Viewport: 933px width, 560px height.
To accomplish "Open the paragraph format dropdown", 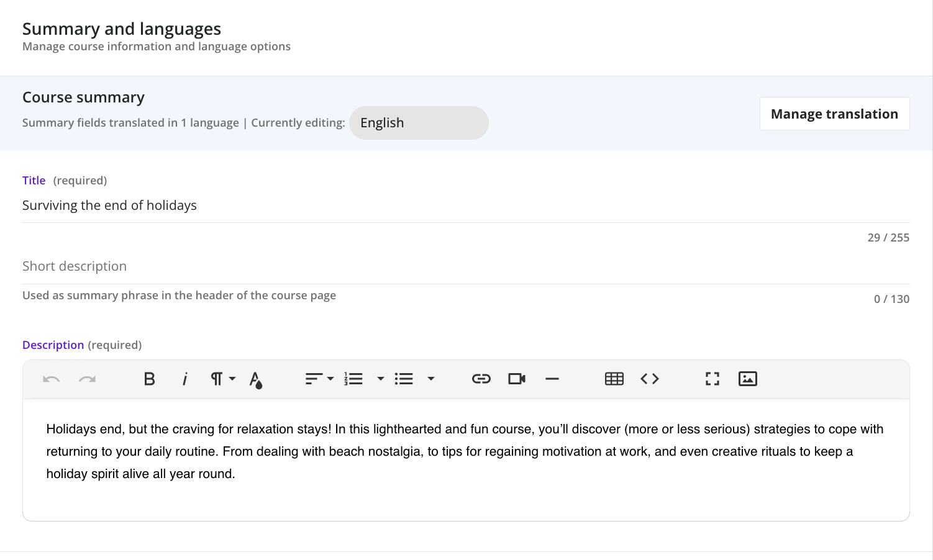I will (x=222, y=379).
